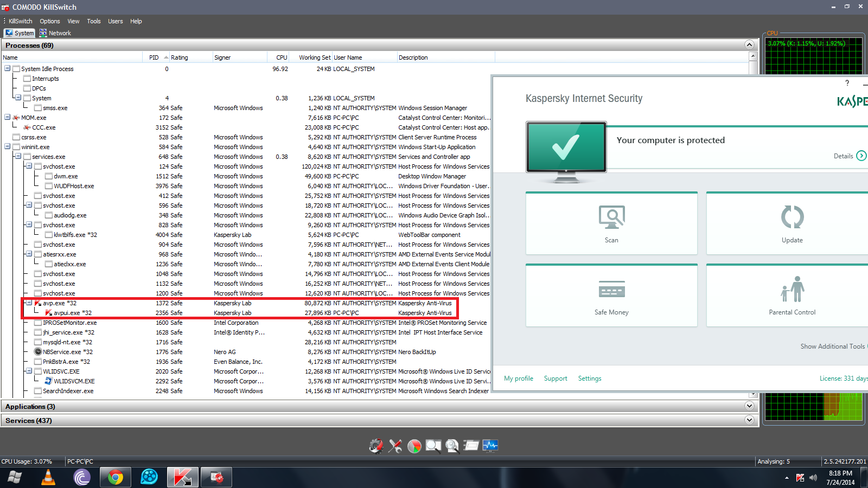Select the csrss.exe process row
This screenshot has width=868, height=488.
point(245,137)
